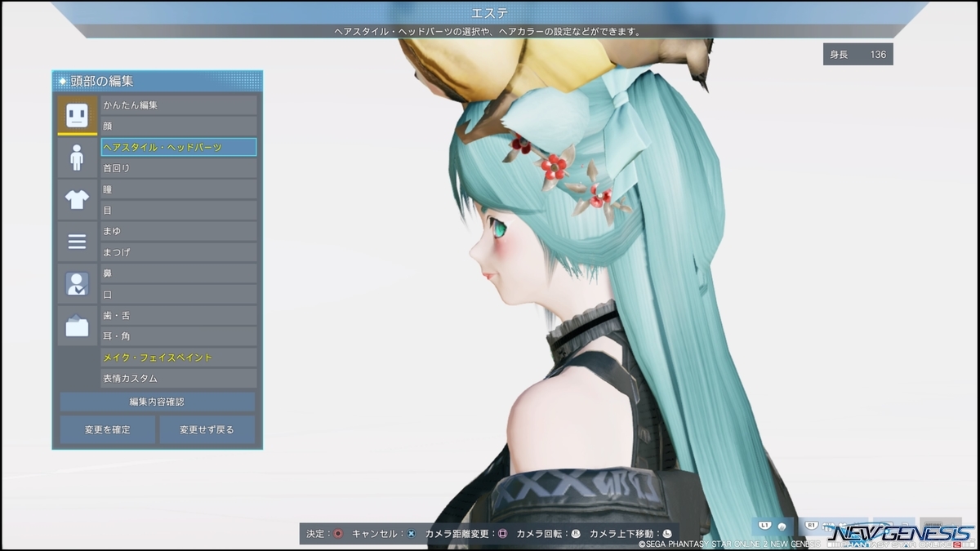980x551 pixels.
Task: Click 変更せず戻る to discard changes
Action: (x=207, y=429)
